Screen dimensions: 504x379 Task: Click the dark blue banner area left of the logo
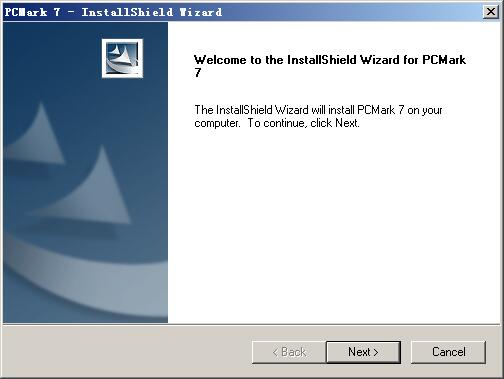click(52, 58)
